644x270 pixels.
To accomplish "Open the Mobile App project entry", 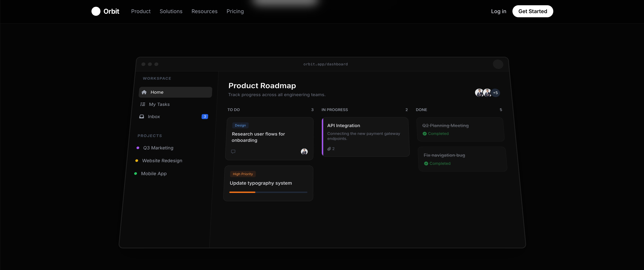I will pos(154,173).
